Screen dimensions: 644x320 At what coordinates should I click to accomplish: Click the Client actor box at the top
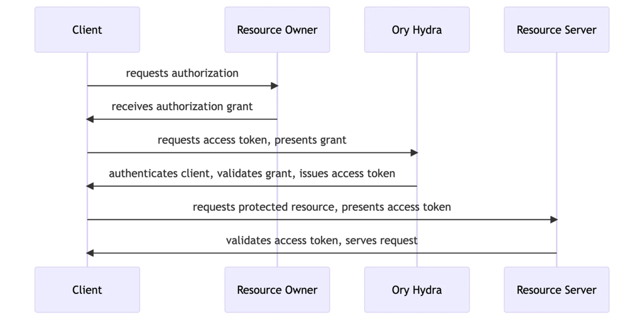(87, 30)
